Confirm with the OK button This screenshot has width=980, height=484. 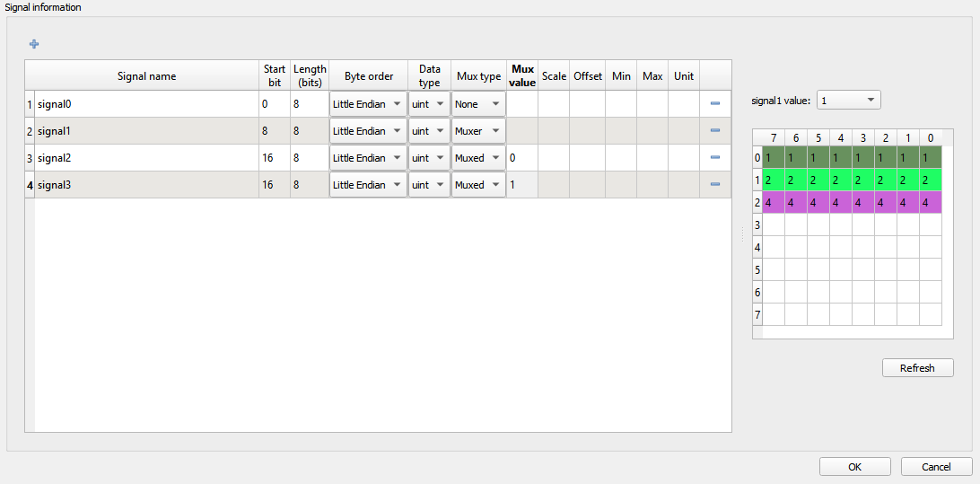pyautogui.click(x=854, y=467)
